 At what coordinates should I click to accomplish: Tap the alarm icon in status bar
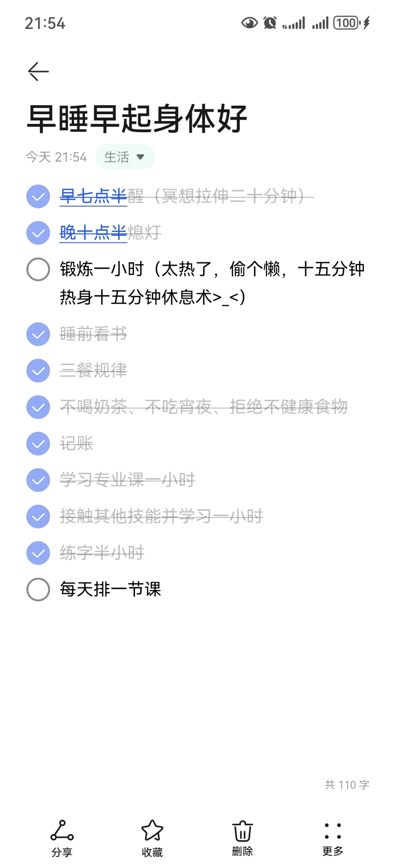[270, 23]
